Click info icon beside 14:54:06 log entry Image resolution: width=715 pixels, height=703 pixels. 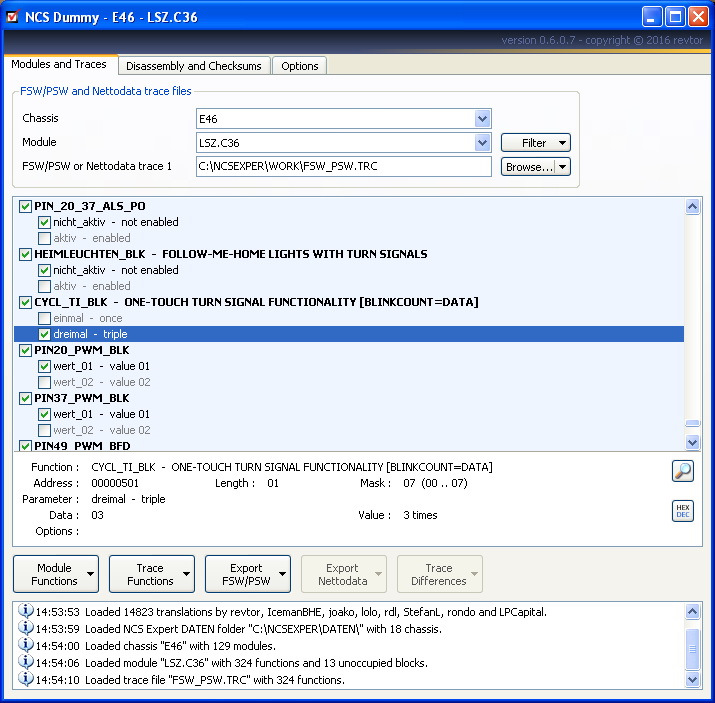(26, 662)
